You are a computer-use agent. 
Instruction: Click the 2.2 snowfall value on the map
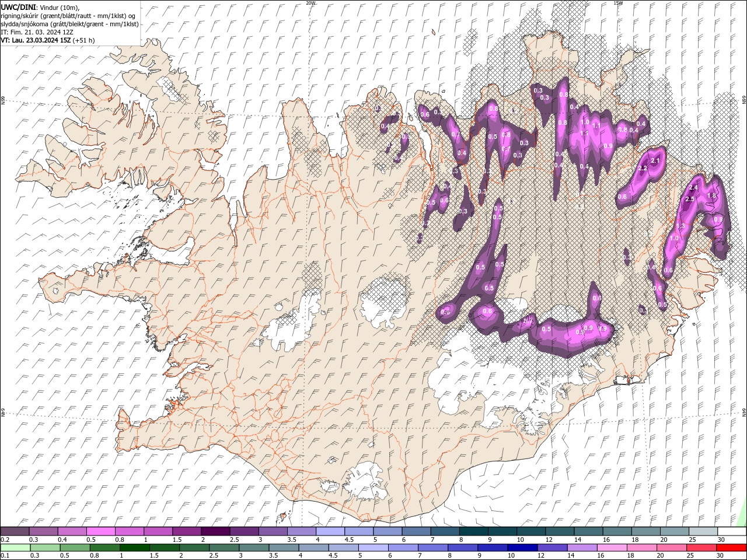tap(643, 168)
